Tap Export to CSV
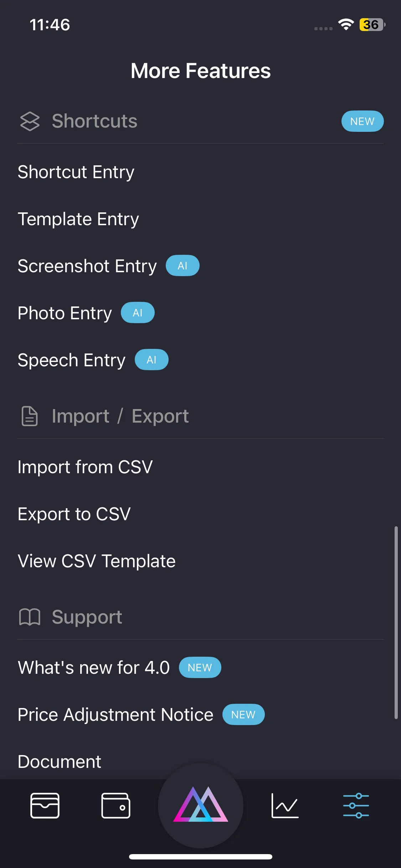Viewport: 401px width, 868px height. [74, 514]
